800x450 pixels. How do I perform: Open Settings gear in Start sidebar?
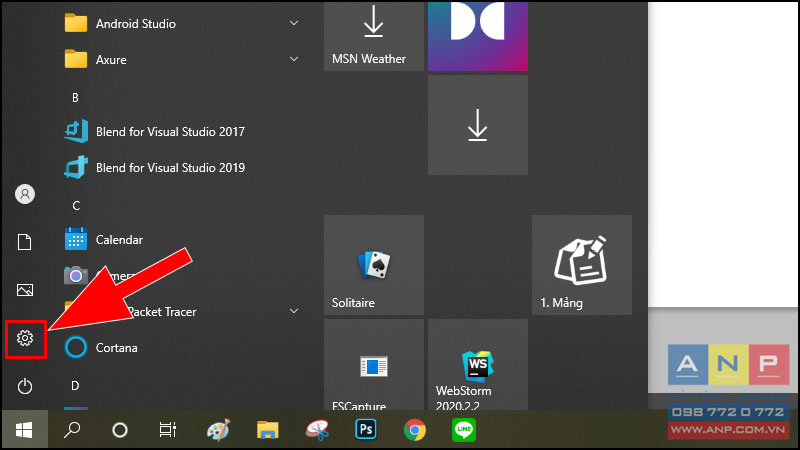tap(25, 338)
